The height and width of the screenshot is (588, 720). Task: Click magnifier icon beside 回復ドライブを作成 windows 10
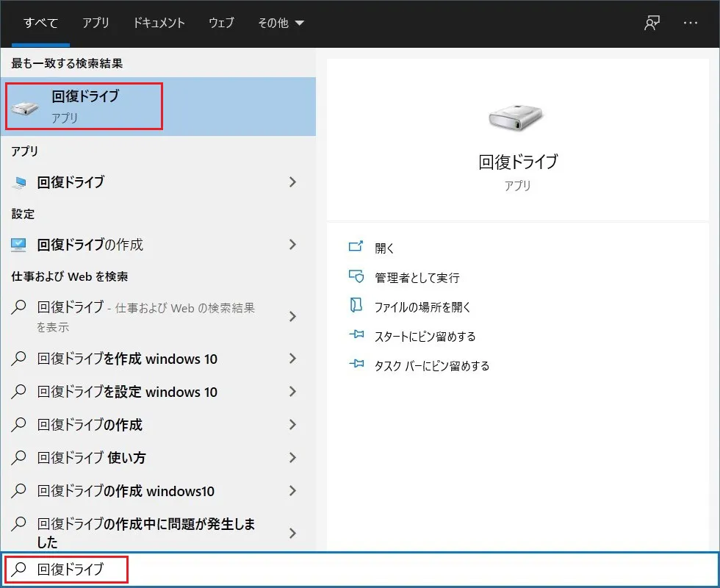tap(19, 359)
